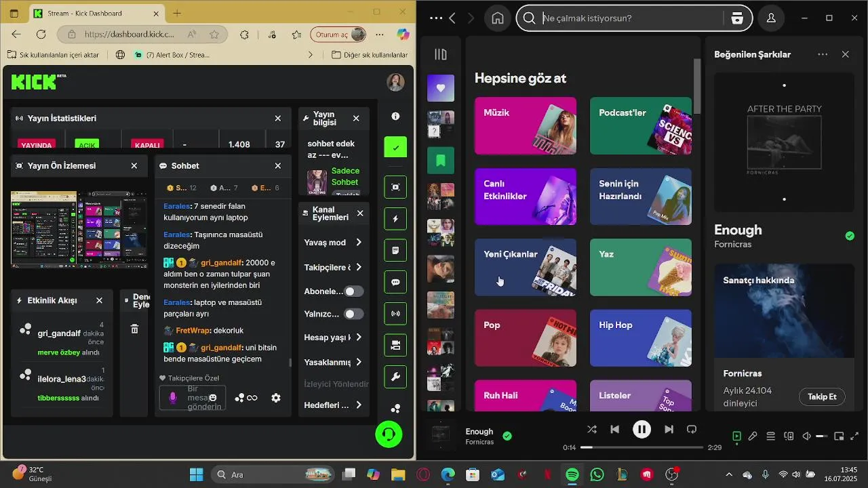
Task: Open Diğer sık kullanılanlar bookmarks folder
Action: pos(370,55)
